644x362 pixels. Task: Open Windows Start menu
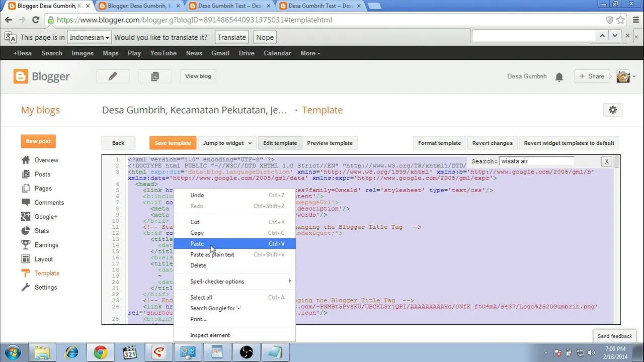pyautogui.click(x=12, y=352)
